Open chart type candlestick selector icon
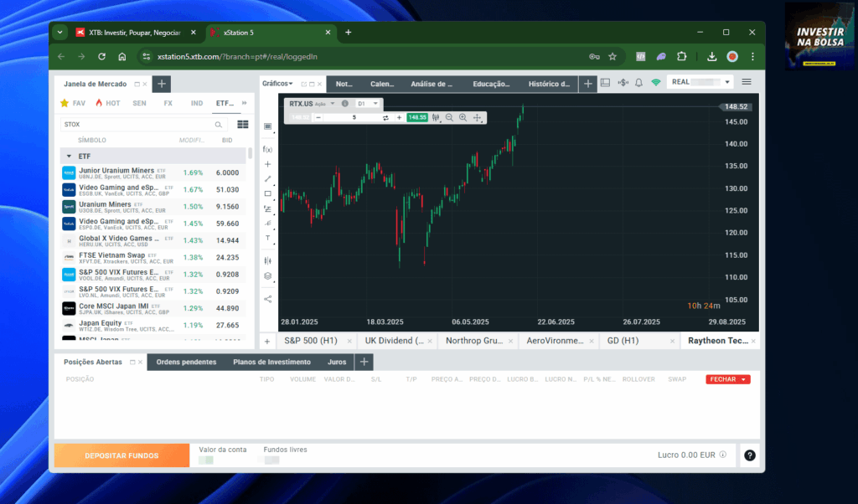The height and width of the screenshot is (504, 858). pyautogui.click(x=436, y=117)
